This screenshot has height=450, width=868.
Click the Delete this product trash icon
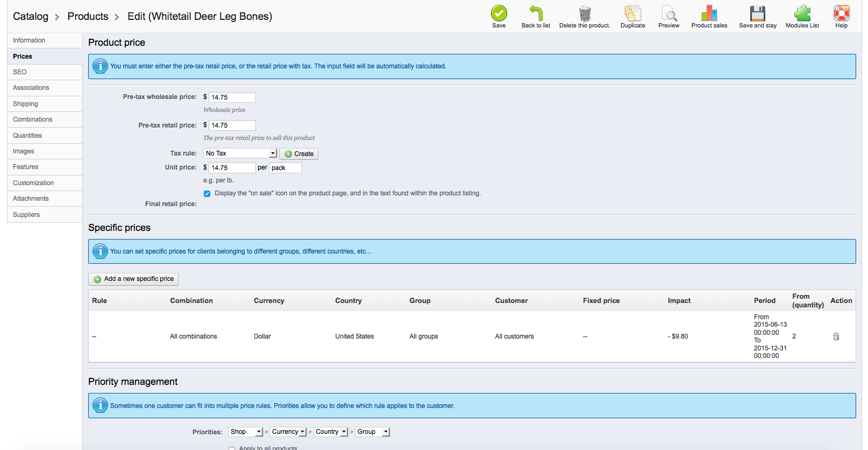(x=585, y=13)
